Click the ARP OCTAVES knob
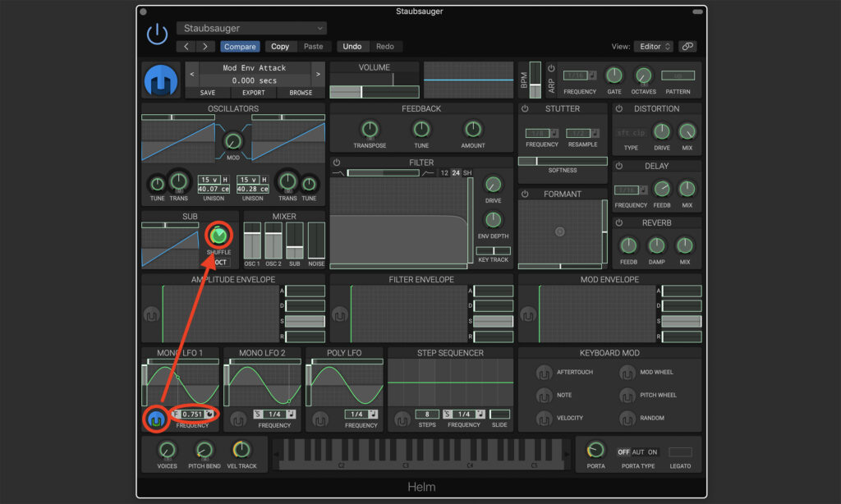The image size is (841, 504). pos(643,76)
